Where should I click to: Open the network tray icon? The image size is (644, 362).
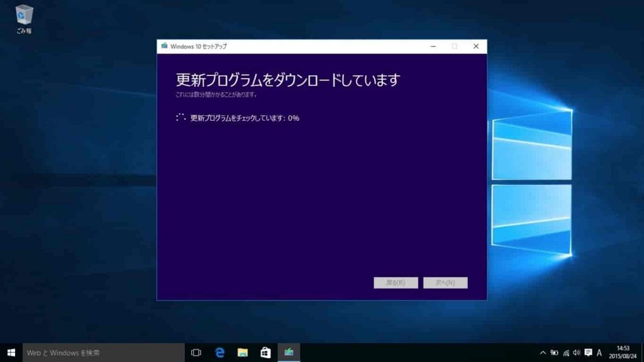[x=566, y=353]
